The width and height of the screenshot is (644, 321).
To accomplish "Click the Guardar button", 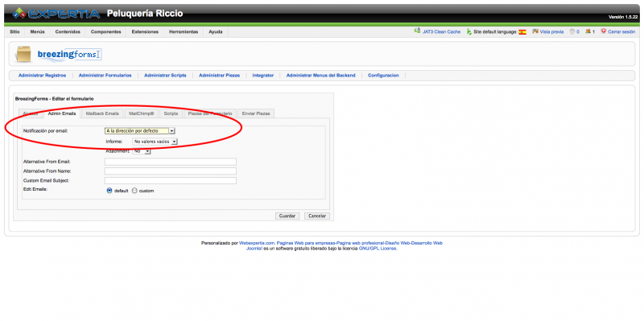I will click(x=287, y=216).
